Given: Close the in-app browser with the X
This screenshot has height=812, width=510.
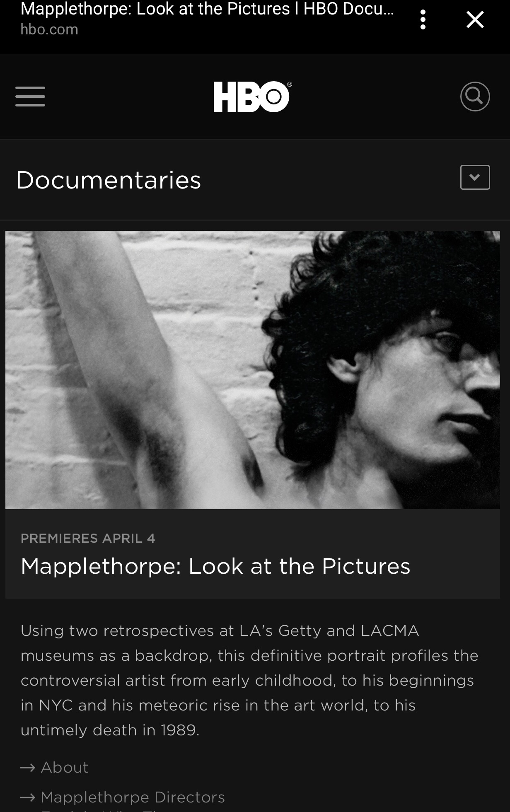Looking at the screenshot, I should coord(475,20).
